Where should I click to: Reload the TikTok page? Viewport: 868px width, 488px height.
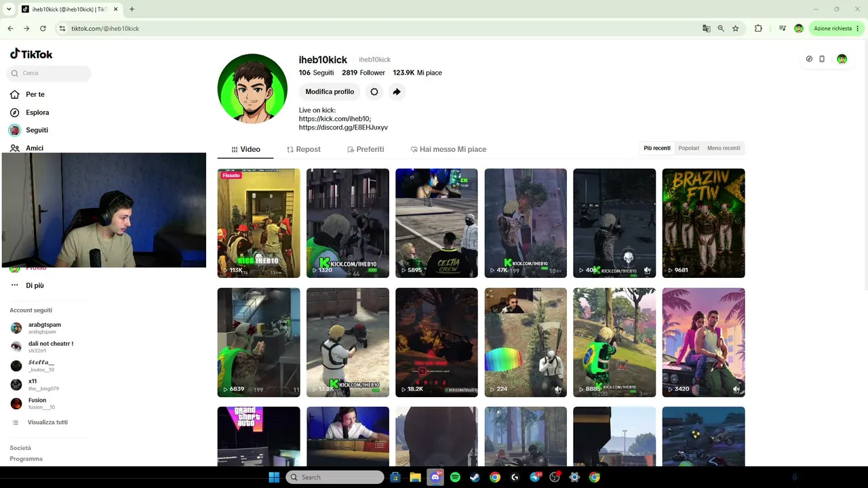(43, 28)
